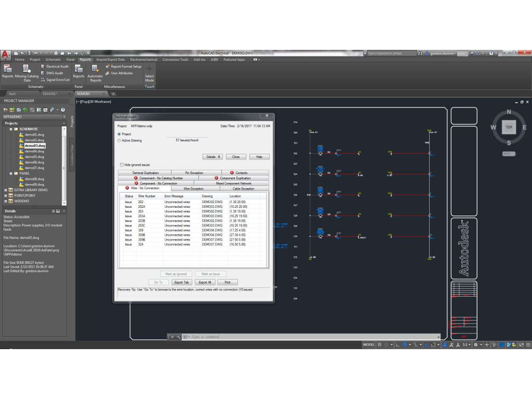Click the clean screen icon in status bar
Viewport: 532px width, 399px height.
pos(522,345)
